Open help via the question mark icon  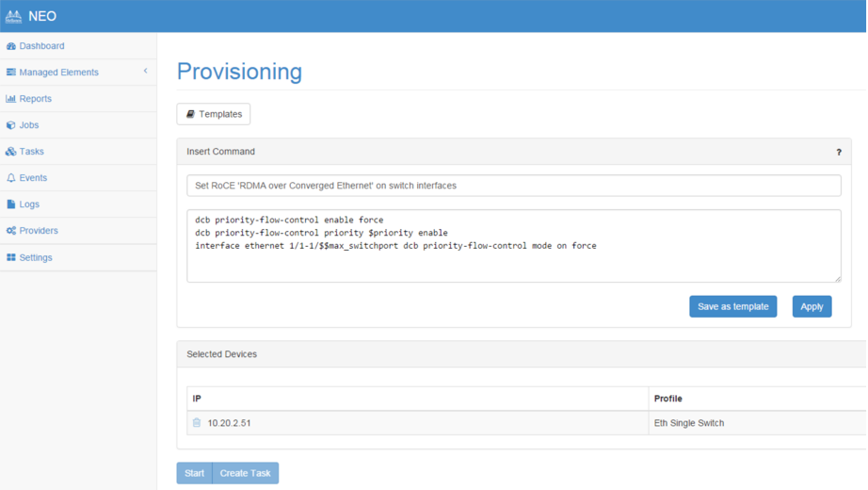click(839, 152)
